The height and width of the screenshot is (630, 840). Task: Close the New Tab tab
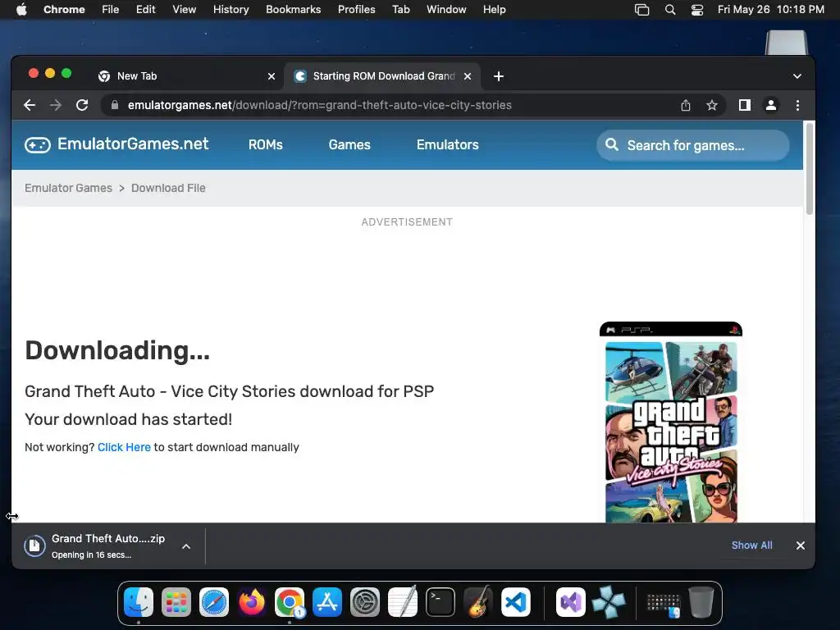click(x=272, y=76)
